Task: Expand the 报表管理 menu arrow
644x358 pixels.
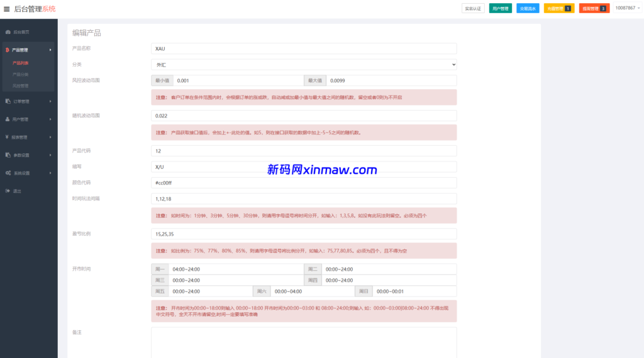Action: (x=50, y=138)
